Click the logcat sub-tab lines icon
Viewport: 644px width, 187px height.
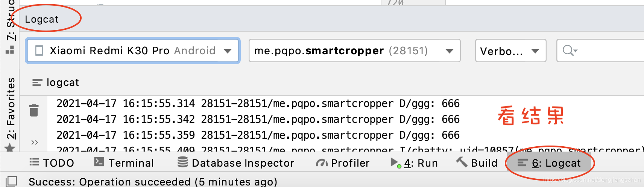(37, 83)
